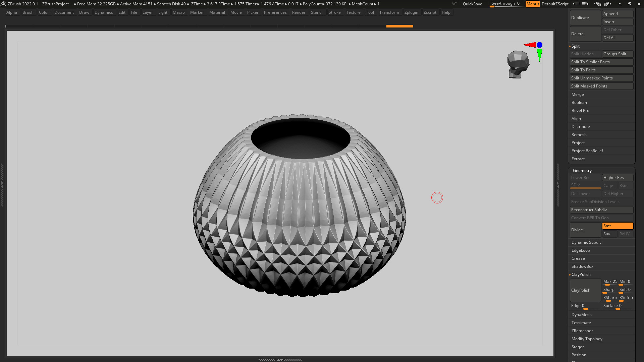Click the ZBrush logo icon
Screen dimensions: 644x362
(3, 4)
